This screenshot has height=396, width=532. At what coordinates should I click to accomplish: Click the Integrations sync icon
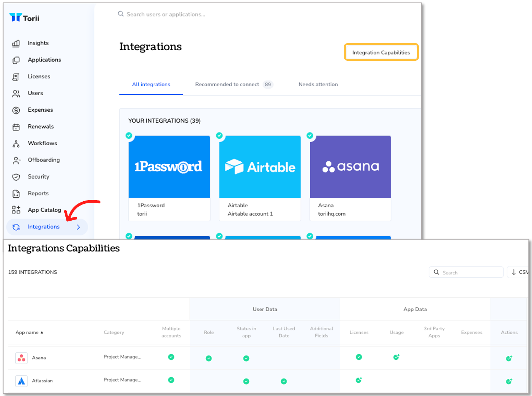pyautogui.click(x=16, y=227)
